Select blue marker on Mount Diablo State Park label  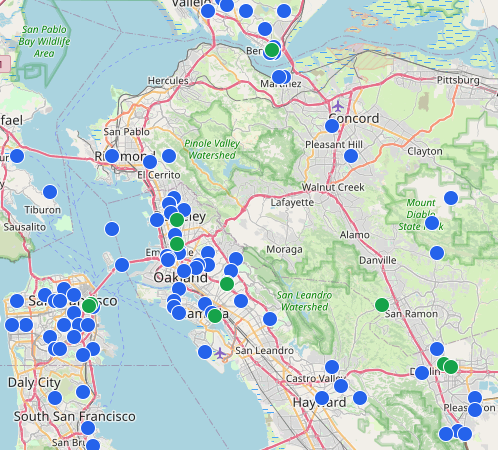point(432,223)
